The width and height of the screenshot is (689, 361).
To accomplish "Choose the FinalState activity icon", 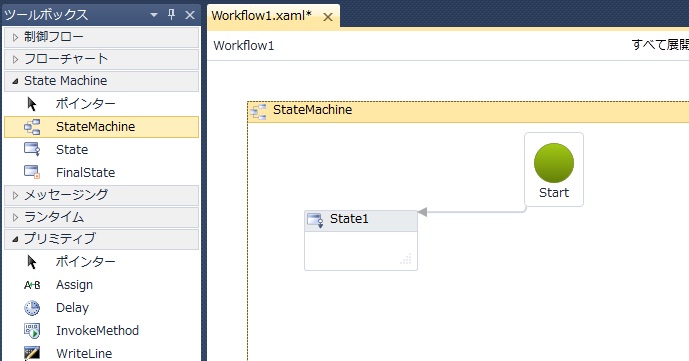I will pos(32,172).
